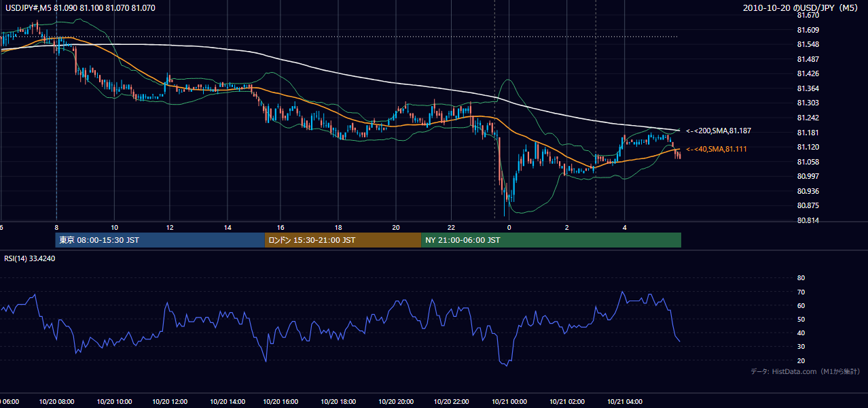Click the NY 21:00-06:00 JST session bar

[551, 240]
